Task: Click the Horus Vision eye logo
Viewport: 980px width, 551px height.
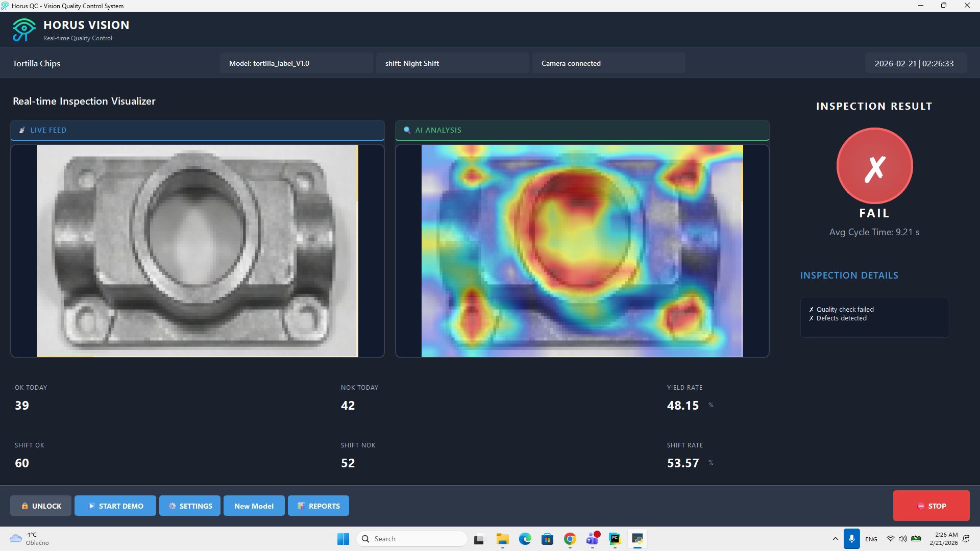Action: coord(23,30)
